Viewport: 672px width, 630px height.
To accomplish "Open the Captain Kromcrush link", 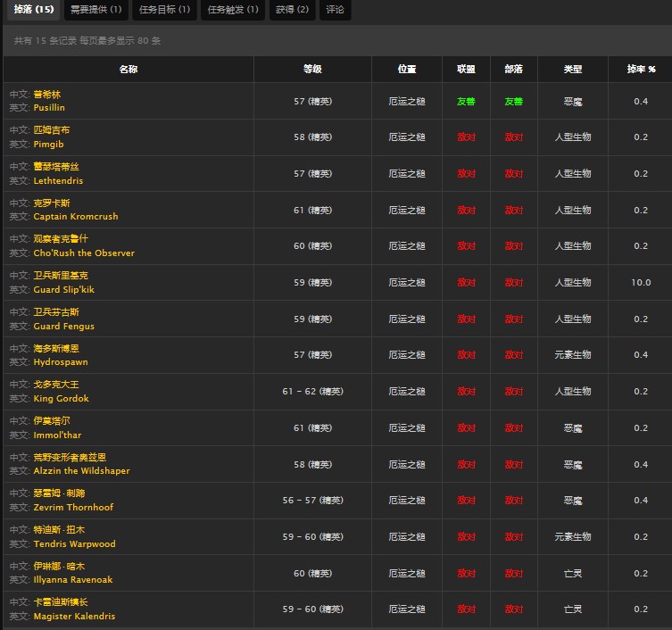I will 76,217.
